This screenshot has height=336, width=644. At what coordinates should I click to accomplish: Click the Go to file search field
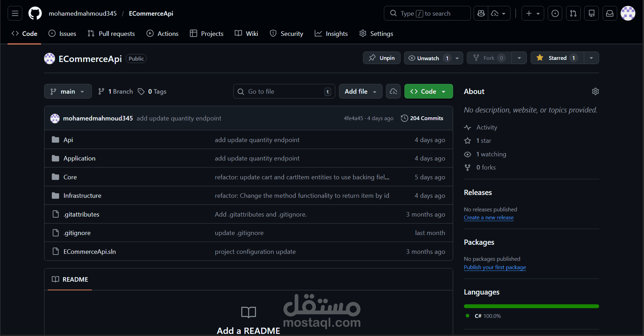284,91
